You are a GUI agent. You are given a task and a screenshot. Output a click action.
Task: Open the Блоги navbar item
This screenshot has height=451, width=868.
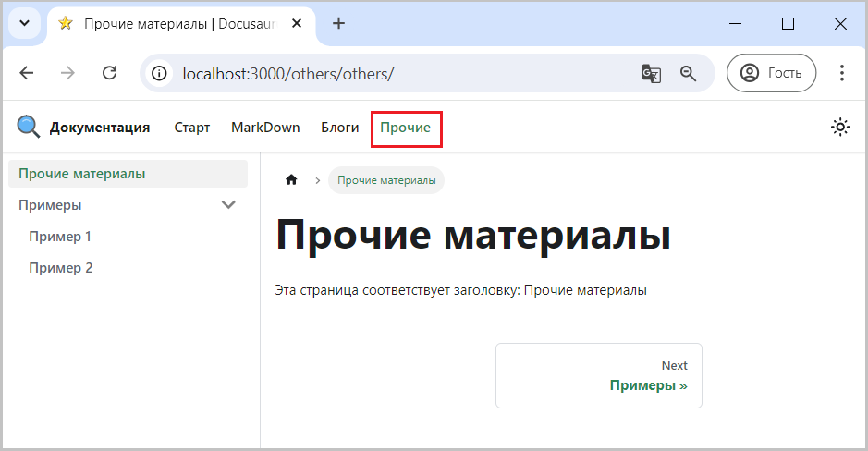point(340,128)
